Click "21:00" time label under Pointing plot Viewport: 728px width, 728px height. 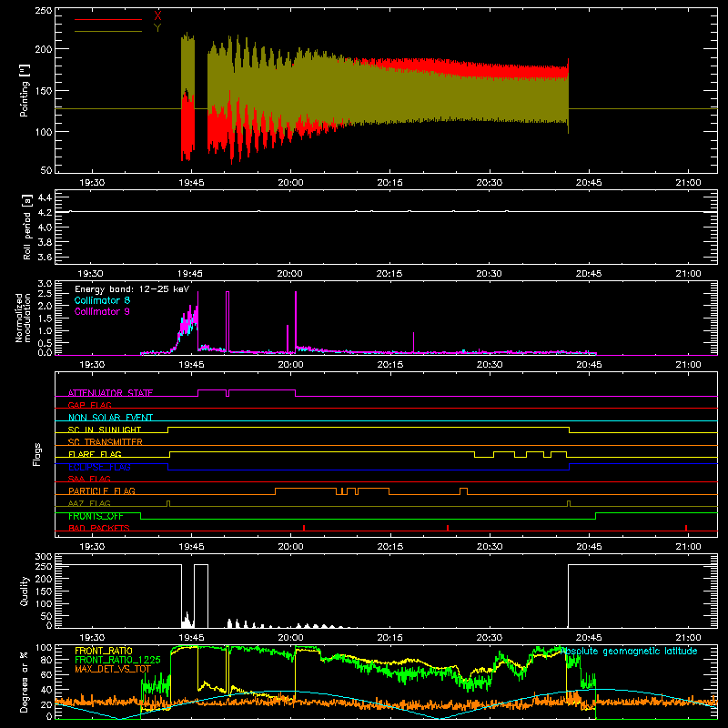click(x=688, y=183)
